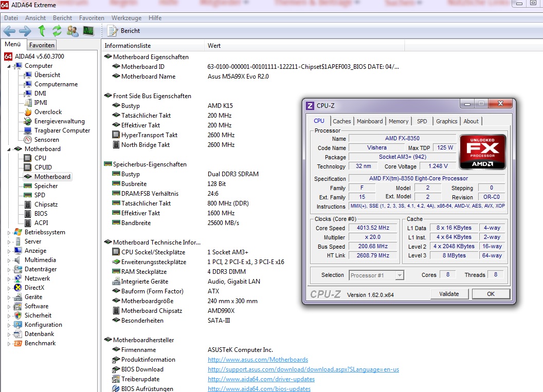Viewport: 543px width, 392px height.
Task: Click the Back arrow toolbar icon
Action: 9,31
